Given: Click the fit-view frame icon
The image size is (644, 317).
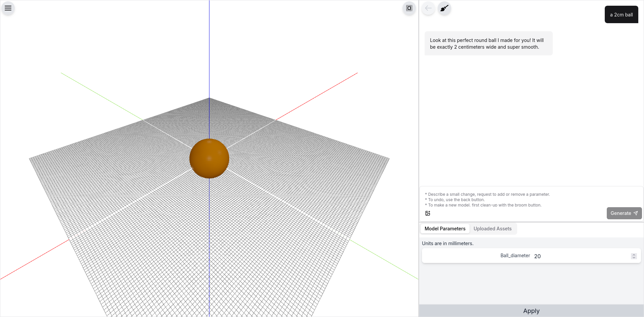Looking at the screenshot, I should (409, 8).
